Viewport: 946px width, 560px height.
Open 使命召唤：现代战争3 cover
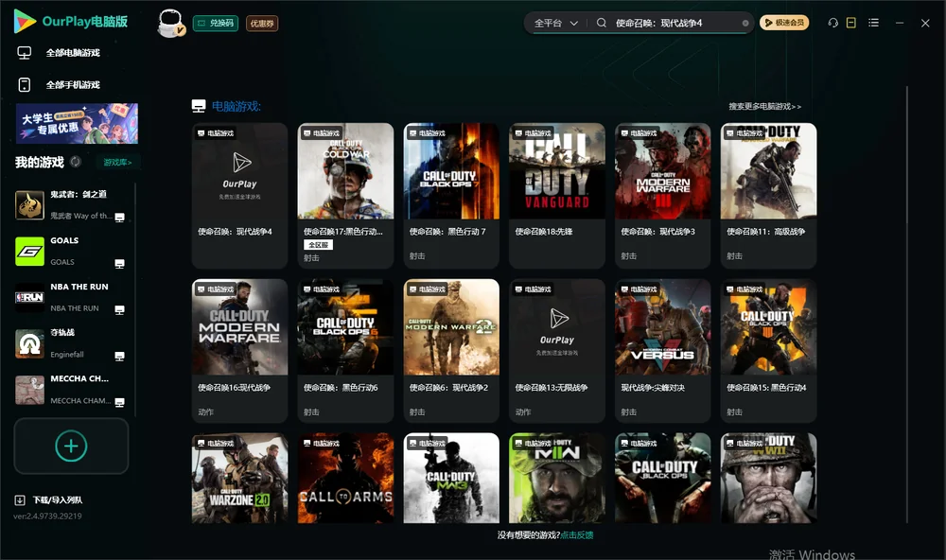click(x=662, y=171)
